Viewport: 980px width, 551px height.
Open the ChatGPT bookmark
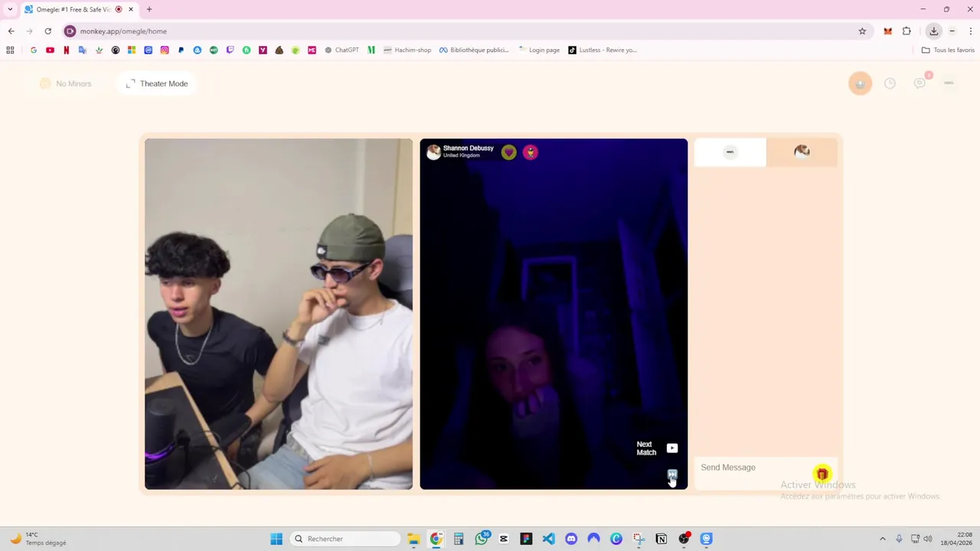click(342, 50)
